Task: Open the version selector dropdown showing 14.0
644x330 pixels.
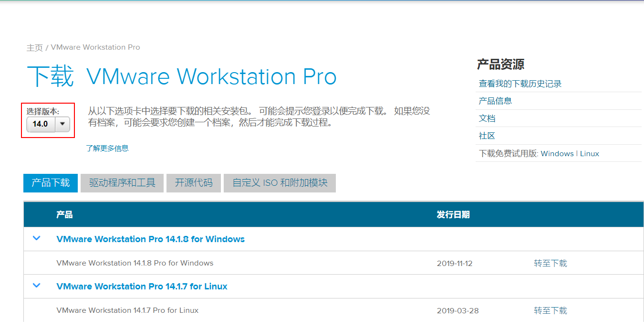Action: (48, 124)
